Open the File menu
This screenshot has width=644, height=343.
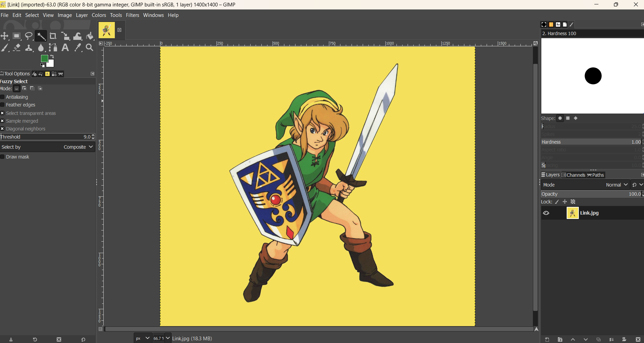[x=5, y=15]
